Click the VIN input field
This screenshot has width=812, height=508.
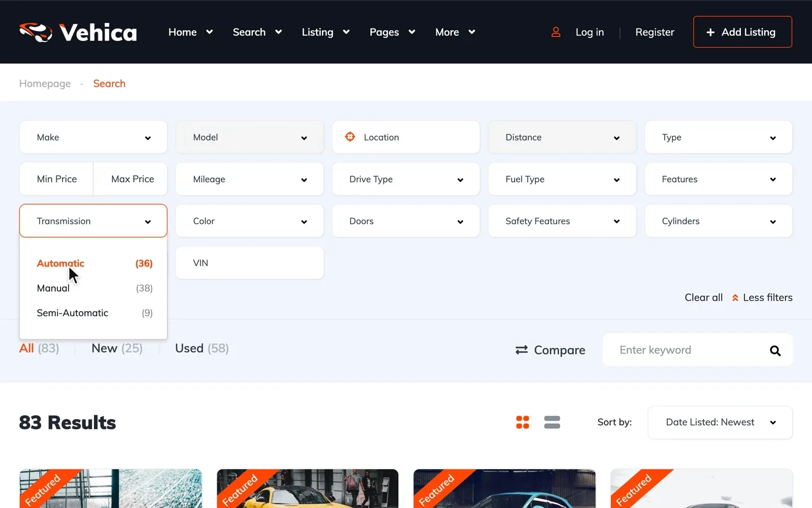tap(250, 263)
